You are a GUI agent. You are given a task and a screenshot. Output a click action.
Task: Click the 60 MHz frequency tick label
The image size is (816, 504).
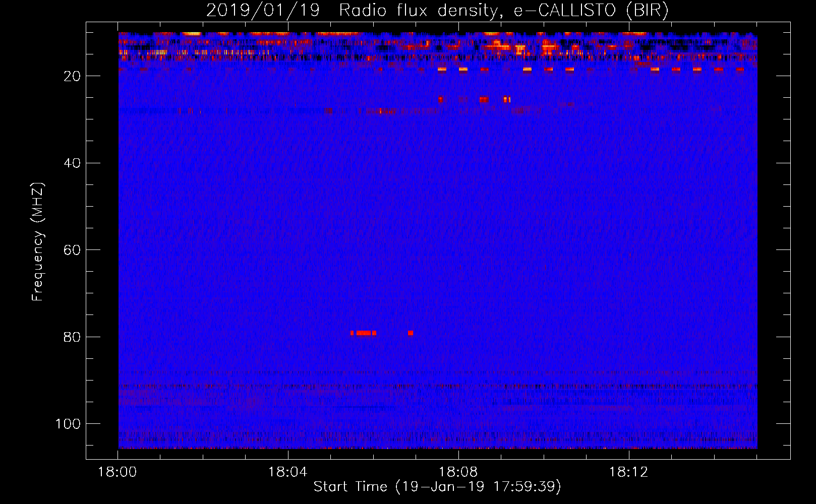tap(72, 250)
